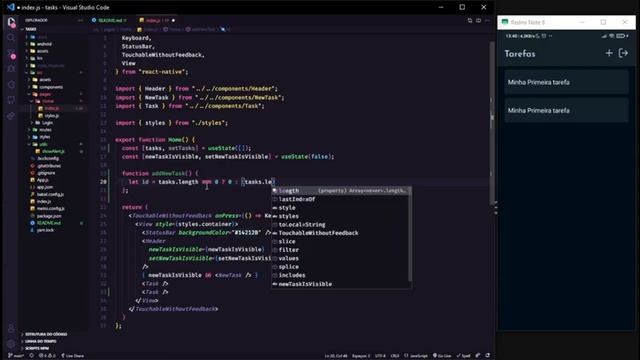Click the Go Live status bar item
Screen dimensions: 640x360
click(442, 356)
